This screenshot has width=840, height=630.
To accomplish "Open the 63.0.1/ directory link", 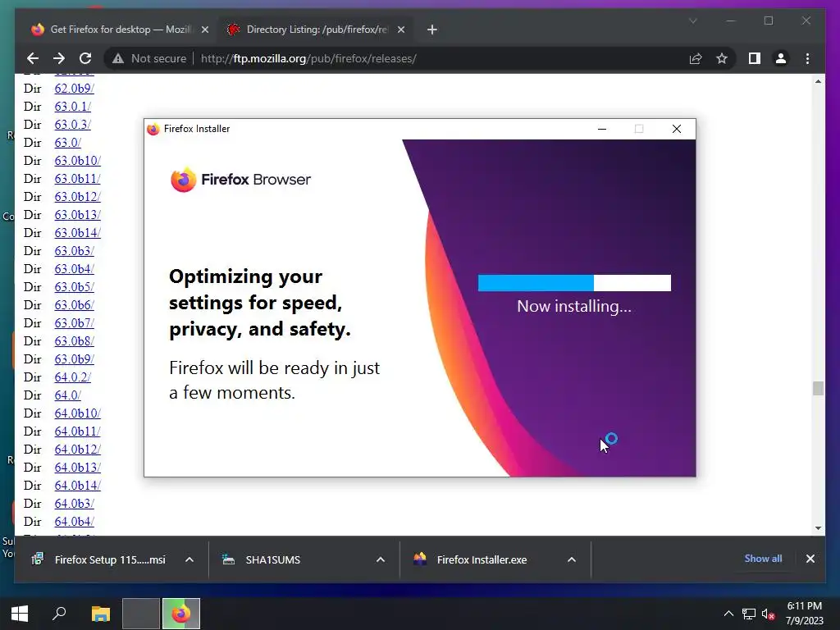I will click(x=72, y=107).
